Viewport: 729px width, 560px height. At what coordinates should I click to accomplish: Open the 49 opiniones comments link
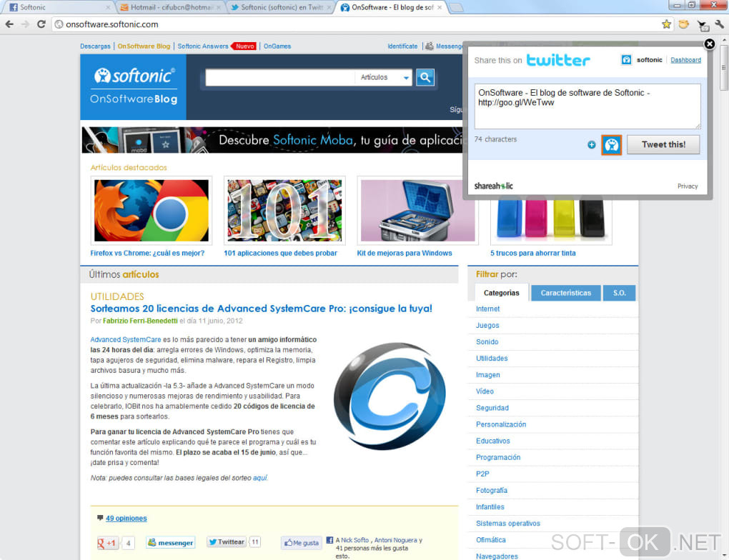126,518
